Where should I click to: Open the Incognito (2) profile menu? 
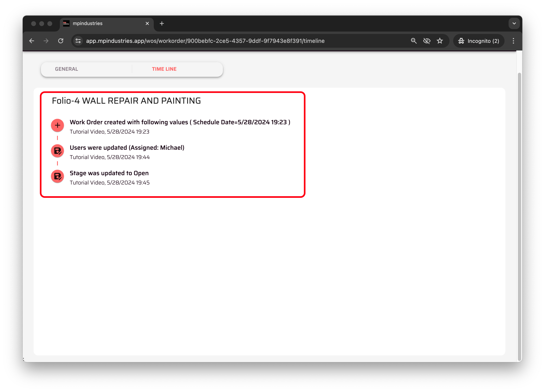(479, 41)
